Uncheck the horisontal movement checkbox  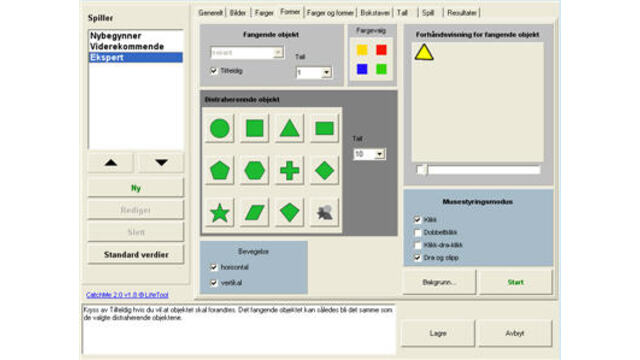[213, 267]
